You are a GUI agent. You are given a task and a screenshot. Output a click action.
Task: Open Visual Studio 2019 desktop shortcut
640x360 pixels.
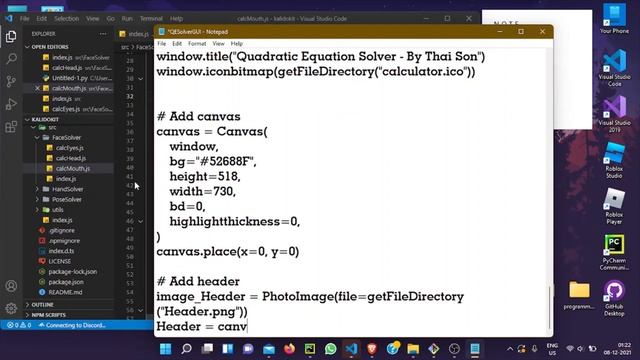point(614,113)
